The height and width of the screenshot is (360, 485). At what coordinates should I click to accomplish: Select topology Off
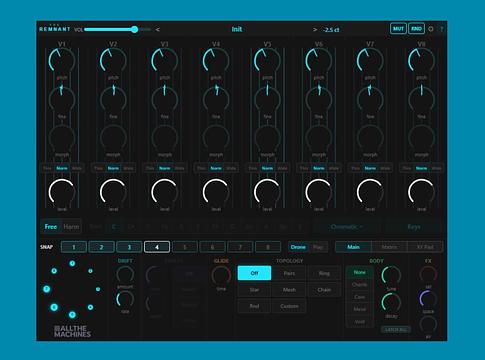(254, 273)
